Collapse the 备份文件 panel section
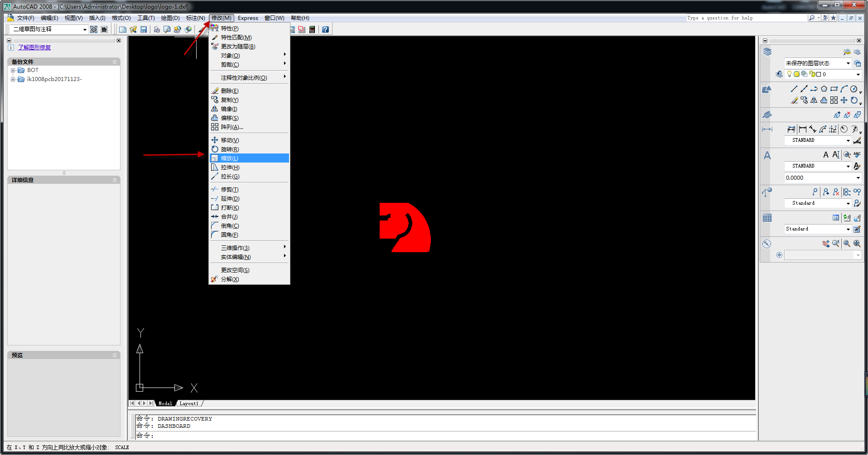This screenshot has width=868, height=455. click(x=115, y=62)
